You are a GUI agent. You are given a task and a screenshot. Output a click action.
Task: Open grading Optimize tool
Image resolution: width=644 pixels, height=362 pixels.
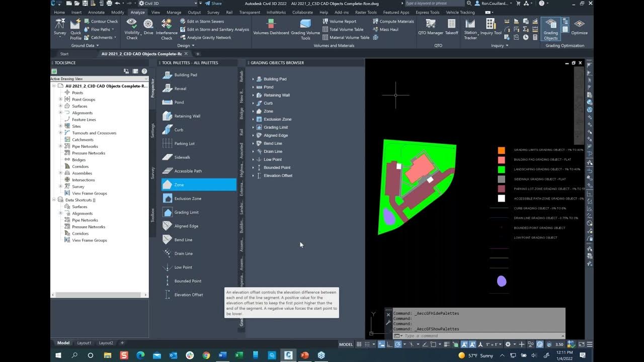[x=579, y=28]
